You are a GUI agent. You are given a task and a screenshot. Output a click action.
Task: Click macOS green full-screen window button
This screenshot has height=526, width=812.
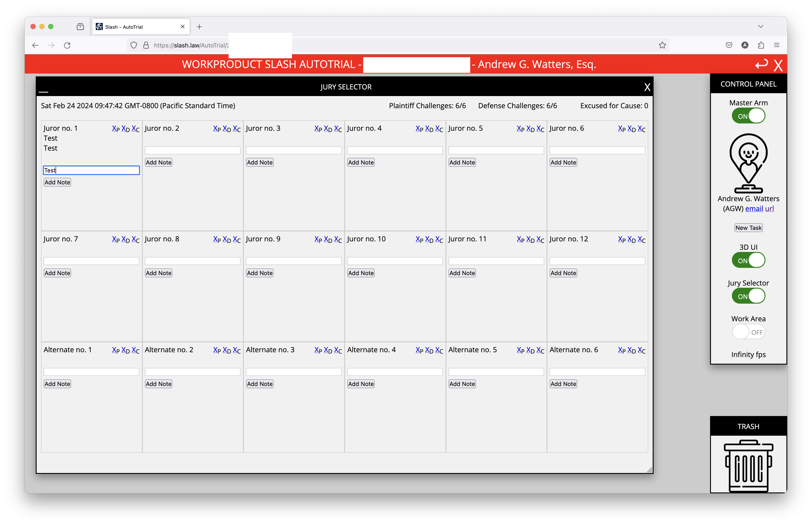51,27
